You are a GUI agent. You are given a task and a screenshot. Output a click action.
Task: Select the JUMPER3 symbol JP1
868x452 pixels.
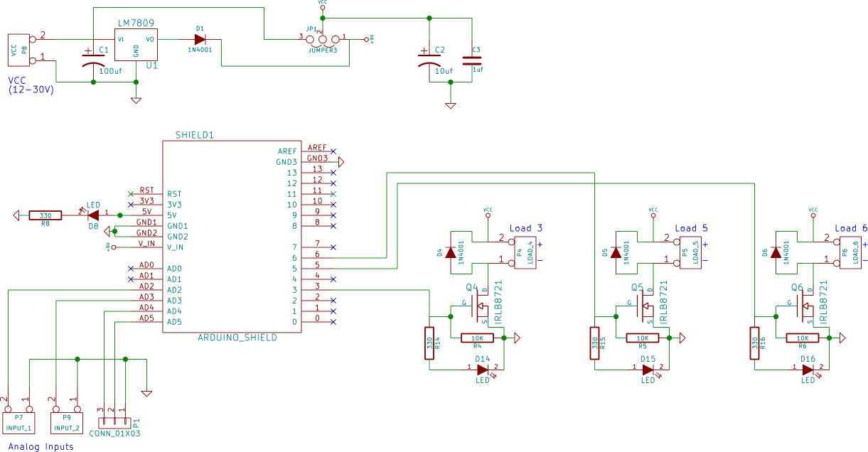[x=321, y=39]
